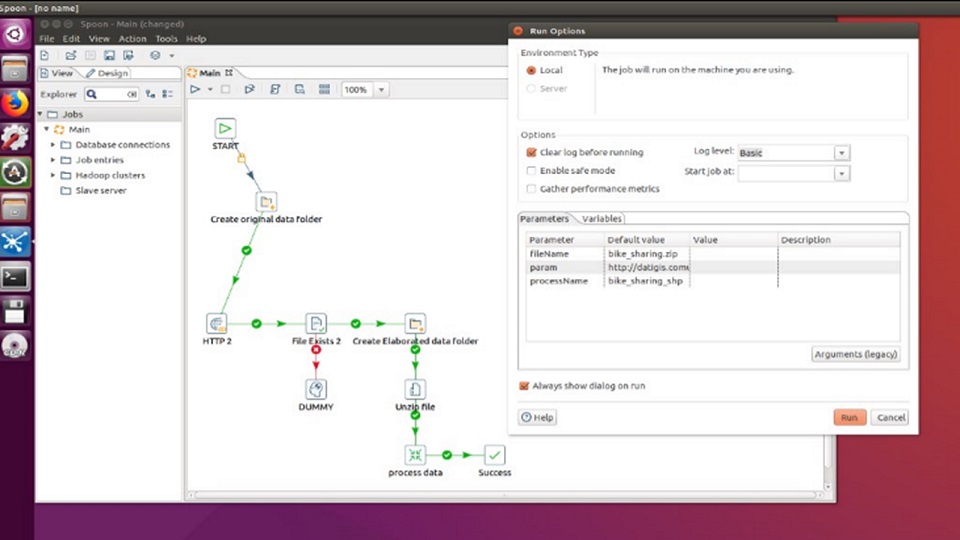The height and width of the screenshot is (540, 960).
Task: Click the Arguments (legacy) button
Action: point(855,354)
